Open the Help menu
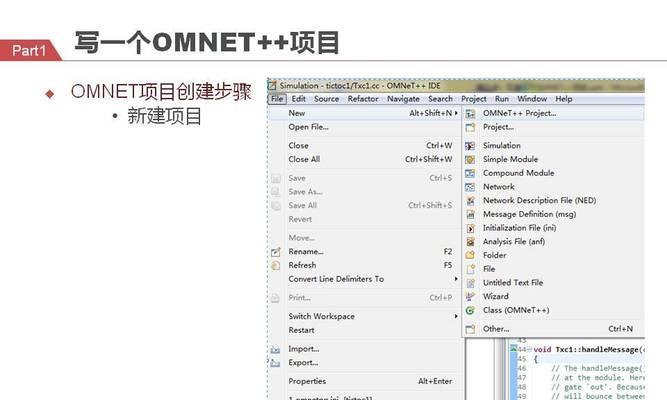 coord(564,99)
